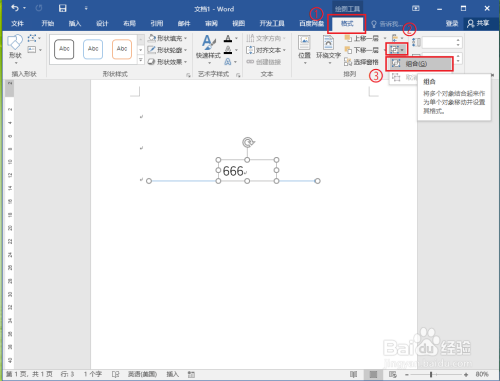Open Customize Quick Access Toolbar arrow

pyautogui.click(x=86, y=8)
